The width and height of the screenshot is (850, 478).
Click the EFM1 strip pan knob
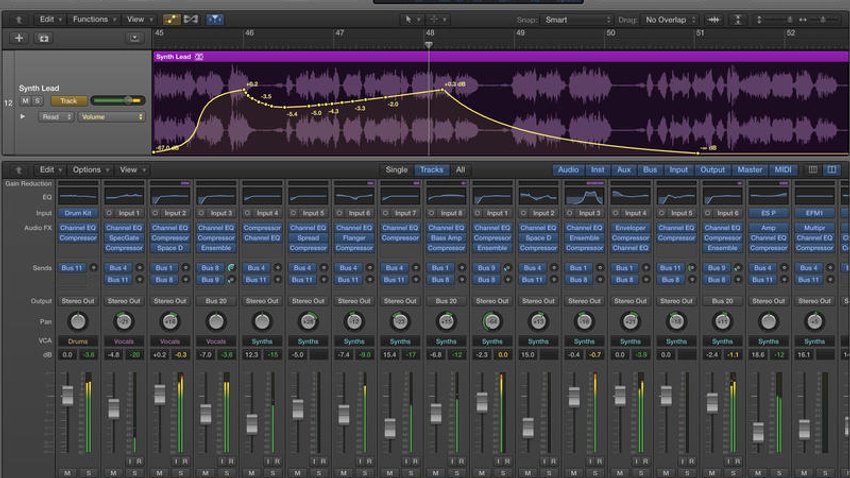point(815,321)
